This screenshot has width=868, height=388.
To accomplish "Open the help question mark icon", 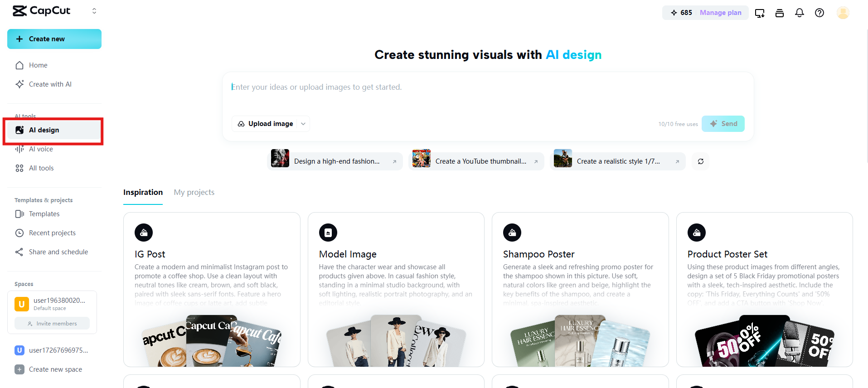I will pyautogui.click(x=820, y=13).
